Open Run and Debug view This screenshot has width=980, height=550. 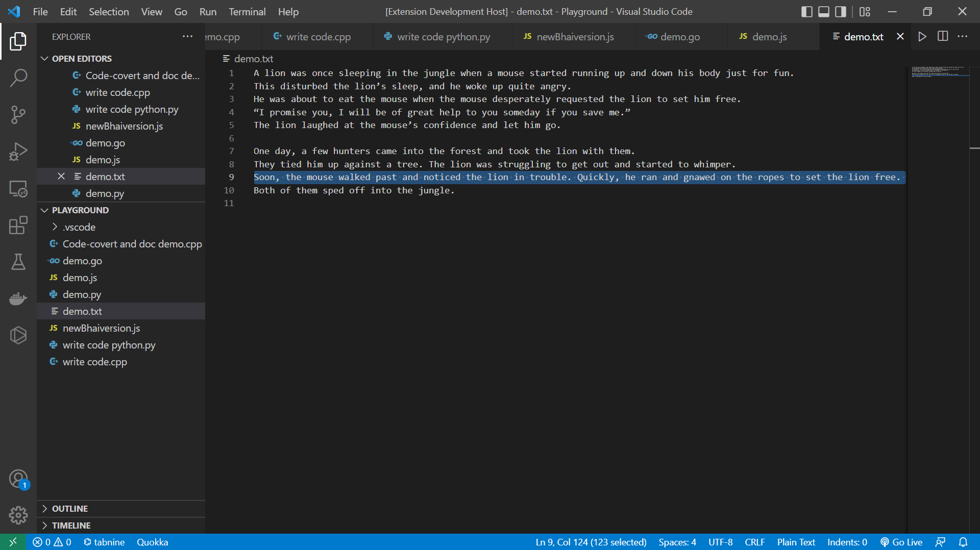click(x=18, y=152)
